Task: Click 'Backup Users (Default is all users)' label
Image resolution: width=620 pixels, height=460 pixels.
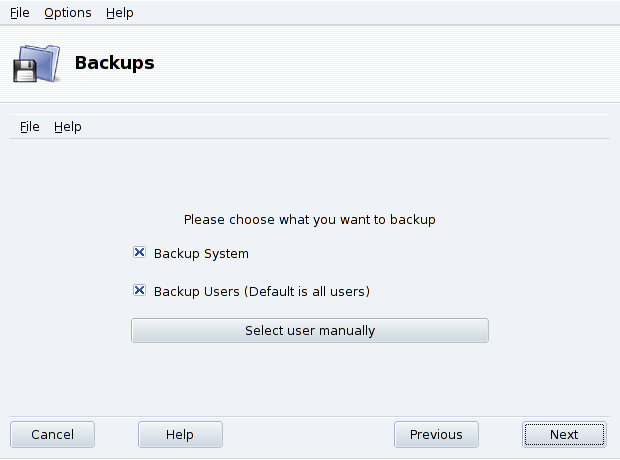Action: point(262,292)
